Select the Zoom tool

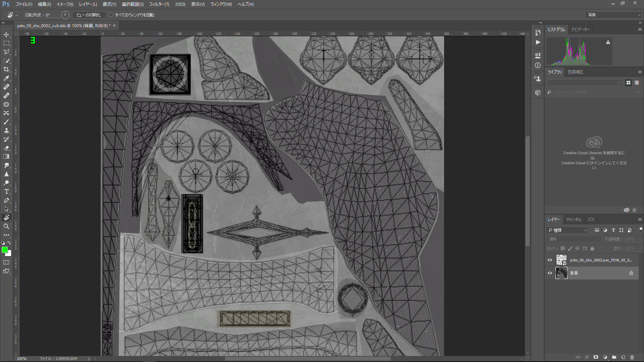(x=6, y=226)
